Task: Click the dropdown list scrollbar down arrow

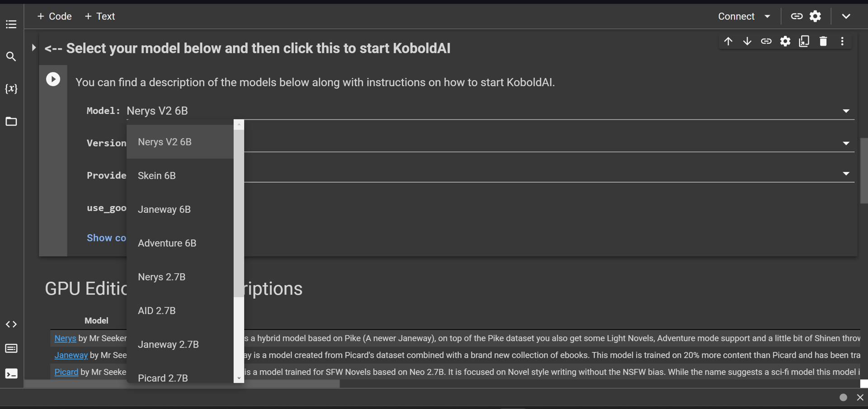Action: click(239, 378)
